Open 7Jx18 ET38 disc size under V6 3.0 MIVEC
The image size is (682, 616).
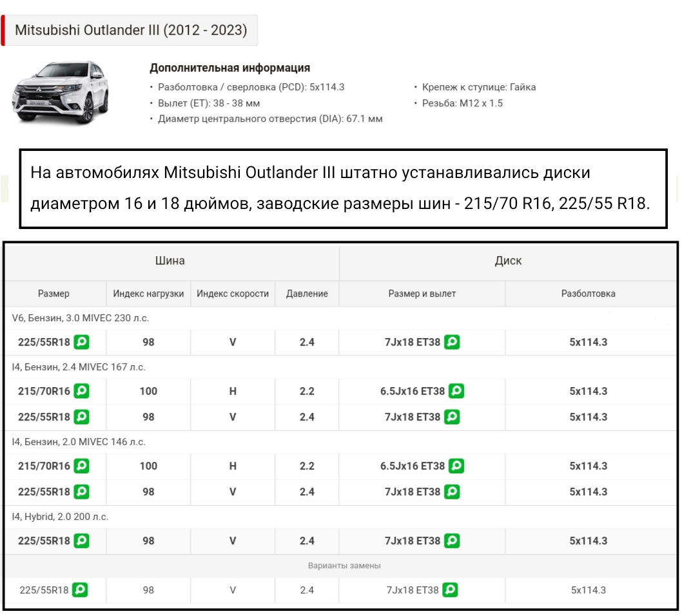coord(413,342)
